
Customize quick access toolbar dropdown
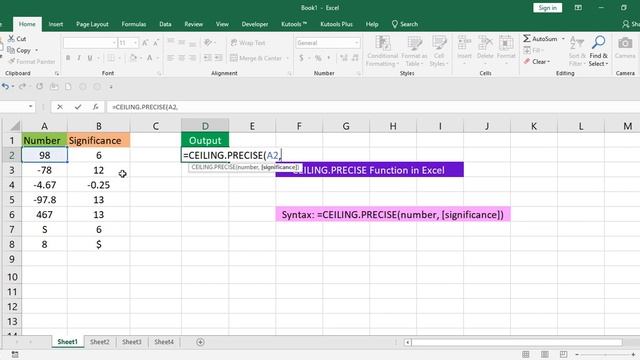click(x=110, y=87)
